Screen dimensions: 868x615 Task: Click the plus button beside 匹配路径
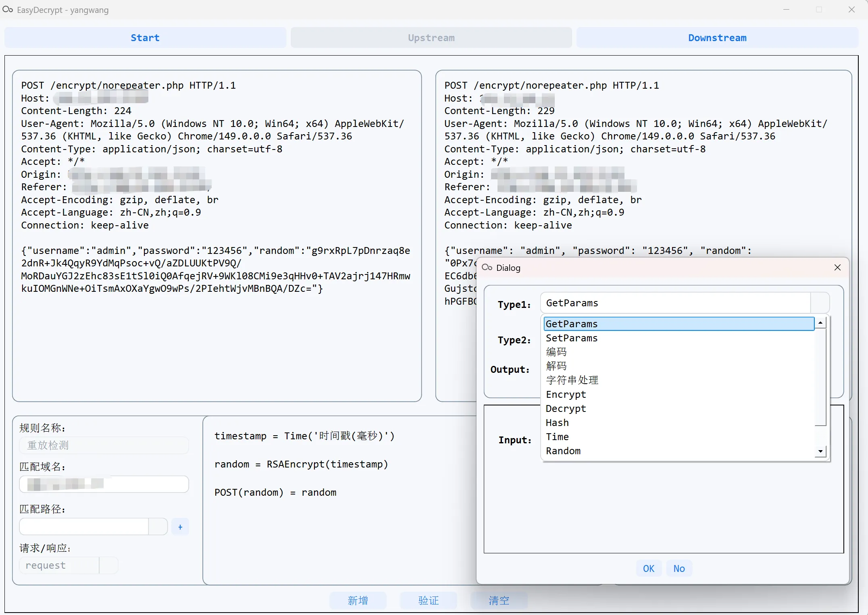pos(180,527)
